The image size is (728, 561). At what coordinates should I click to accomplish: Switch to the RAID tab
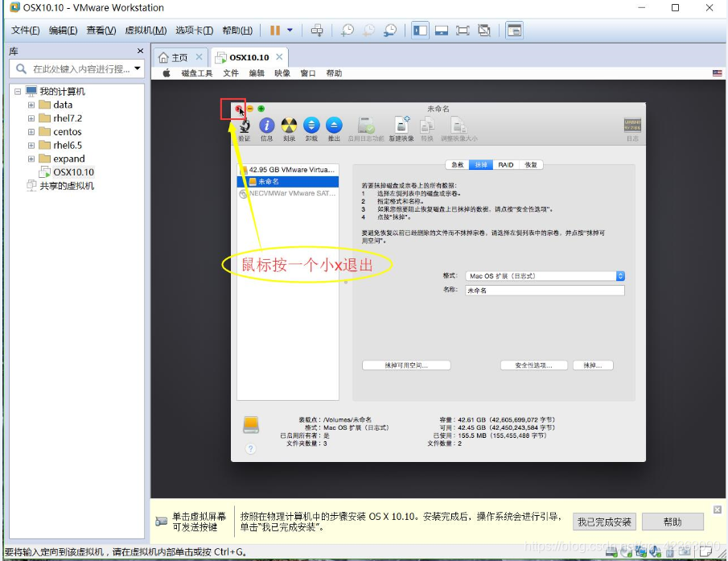(x=506, y=165)
